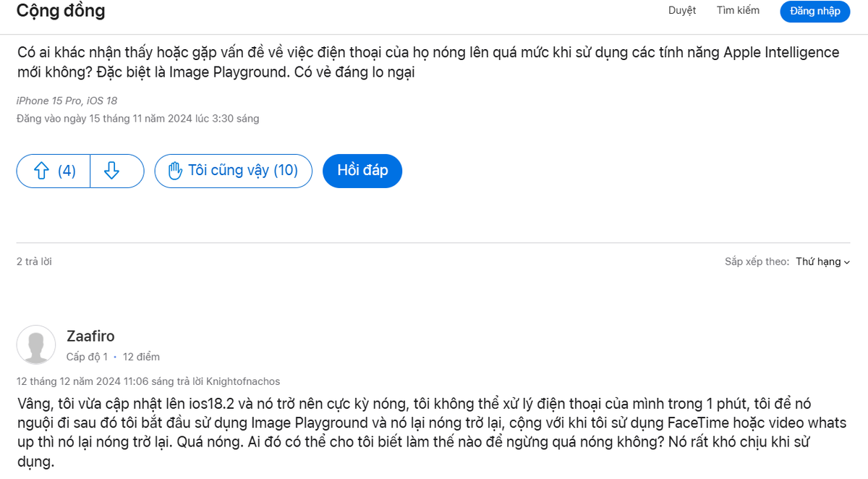868x479 pixels.
Task: Click the upvote count "(4)" label
Action: click(x=67, y=171)
